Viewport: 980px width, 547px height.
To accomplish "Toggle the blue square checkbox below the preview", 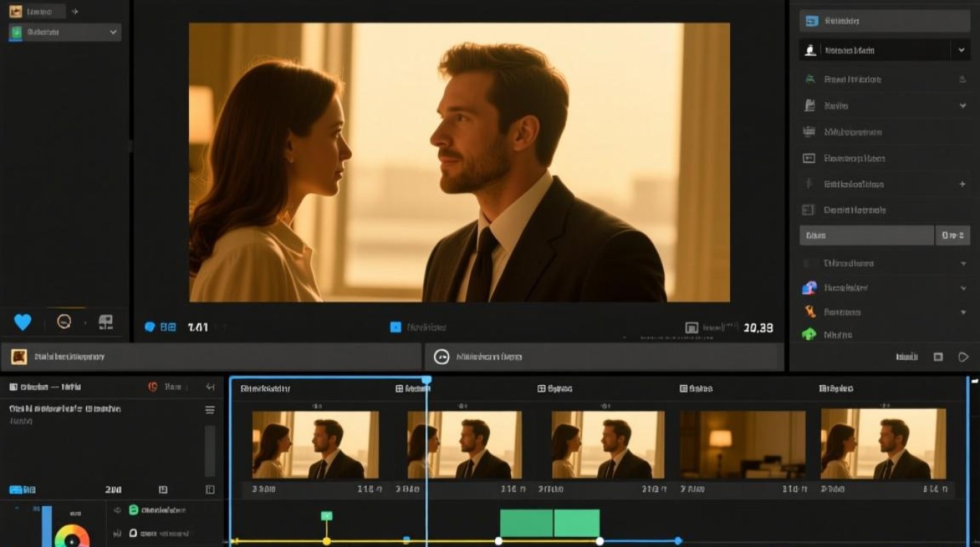I will [395, 327].
